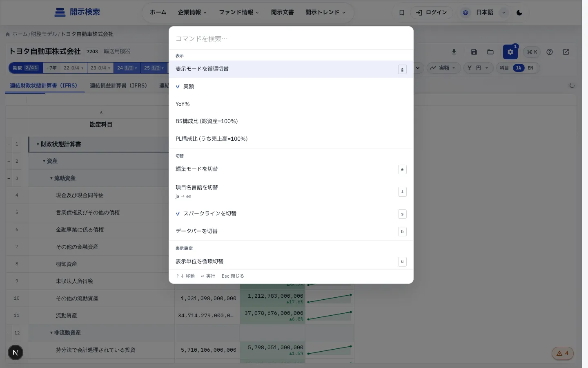Click the コマンドを検索 input field
Screen dimensions: 588x368
point(291,39)
